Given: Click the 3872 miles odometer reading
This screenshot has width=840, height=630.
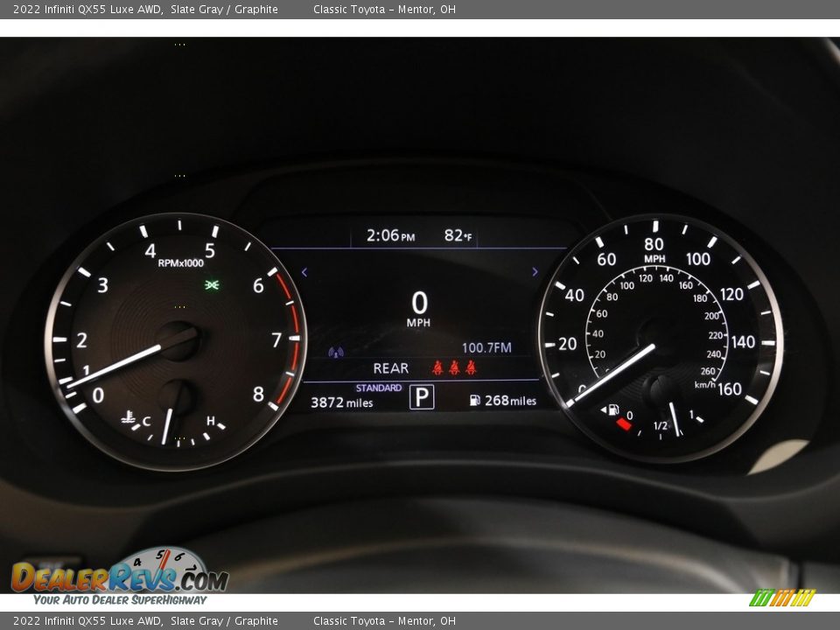Looking at the screenshot, I should tap(342, 402).
